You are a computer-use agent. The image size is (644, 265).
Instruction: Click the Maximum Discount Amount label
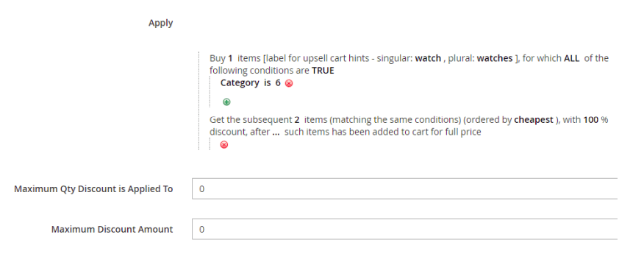(x=112, y=229)
